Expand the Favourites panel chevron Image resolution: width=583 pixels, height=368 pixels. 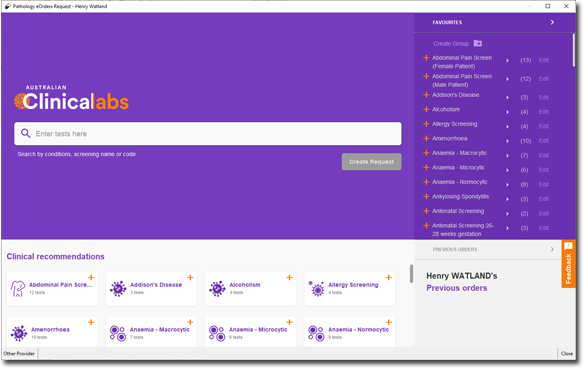click(552, 22)
